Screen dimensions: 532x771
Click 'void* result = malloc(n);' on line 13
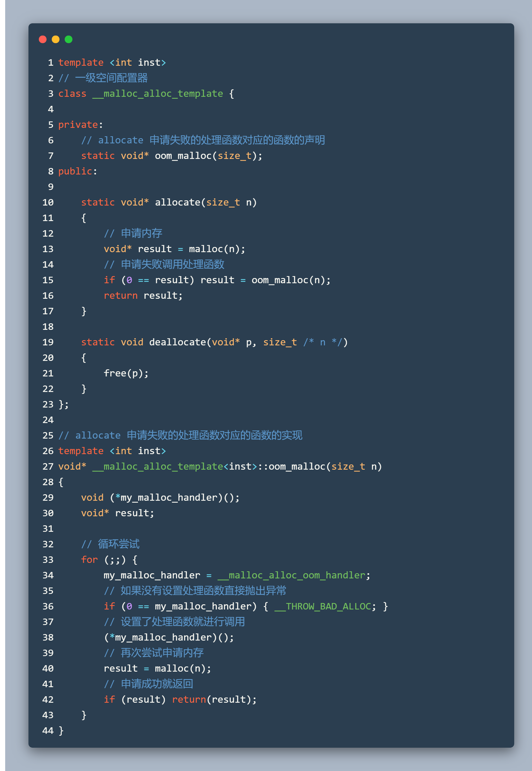174,249
